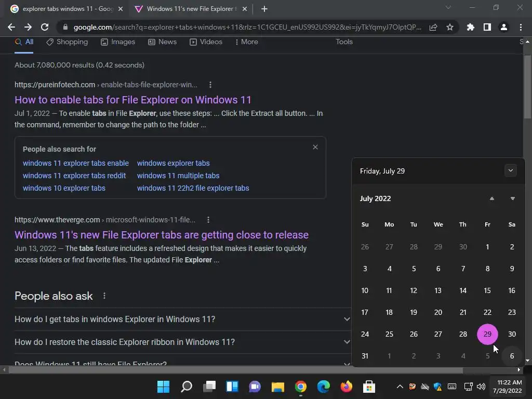Open the Chrome three-dot menu

tap(521, 27)
